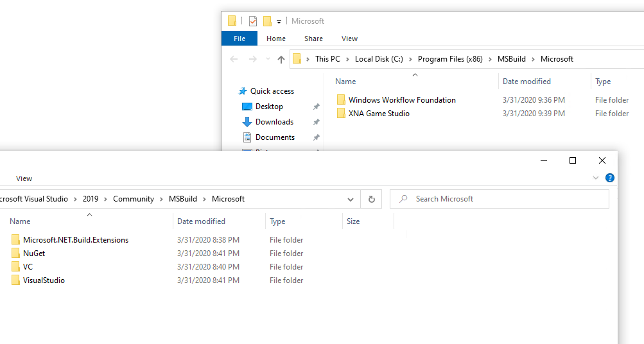Select 2019 in the front window's breadcrumb
The height and width of the screenshot is (344, 644).
pyautogui.click(x=91, y=199)
